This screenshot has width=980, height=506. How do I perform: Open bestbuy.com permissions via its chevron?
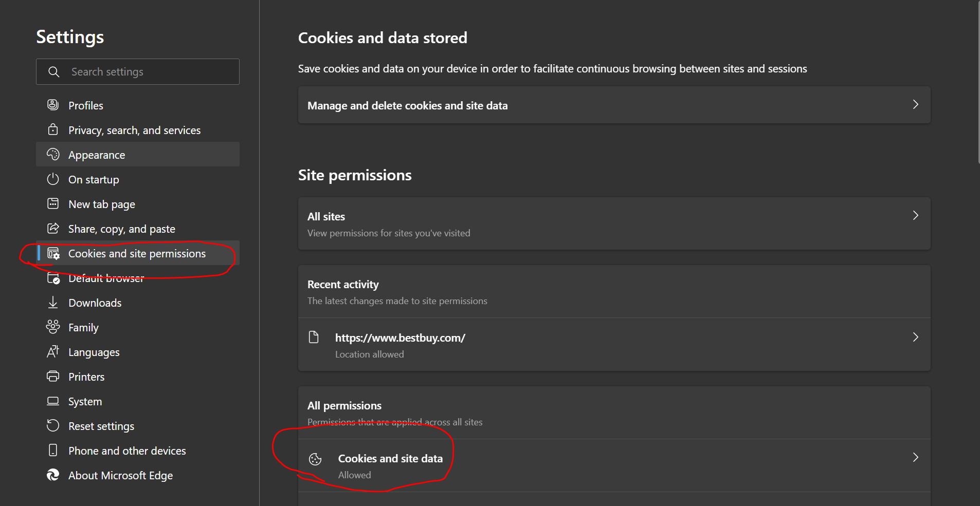click(915, 338)
